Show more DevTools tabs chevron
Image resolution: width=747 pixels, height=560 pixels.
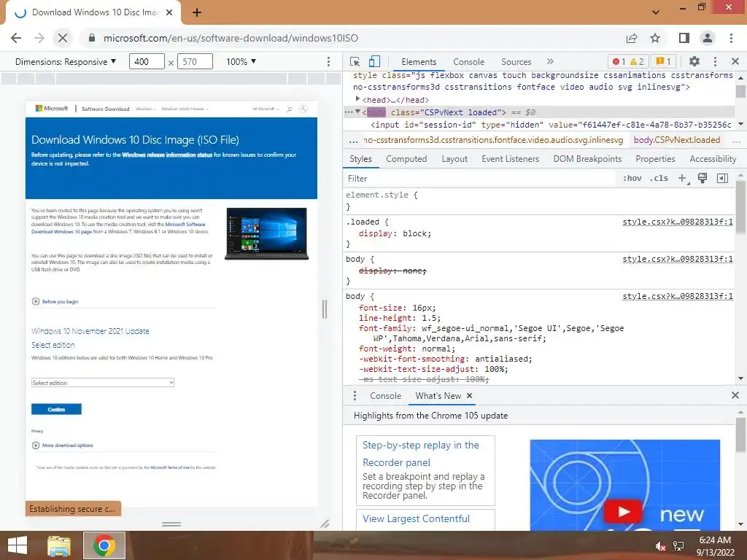point(550,61)
